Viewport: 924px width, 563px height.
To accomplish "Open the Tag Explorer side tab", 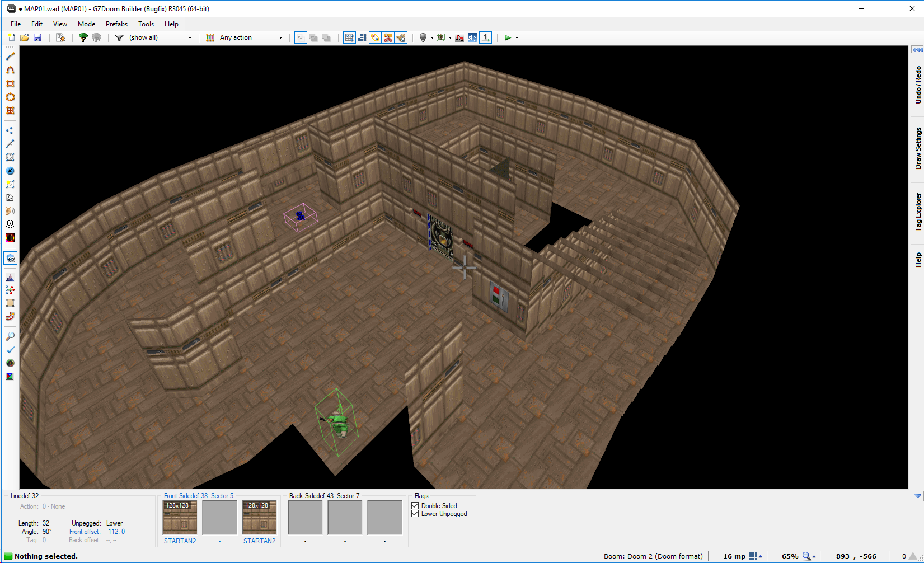I will click(918, 213).
